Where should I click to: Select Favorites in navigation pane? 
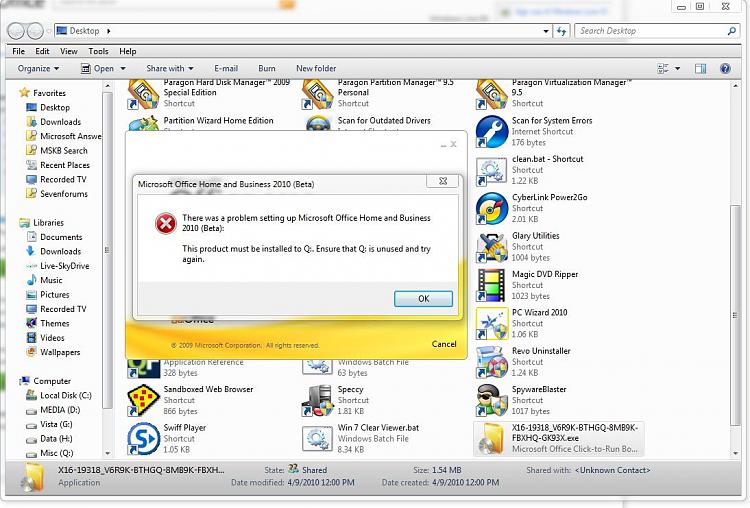49,93
